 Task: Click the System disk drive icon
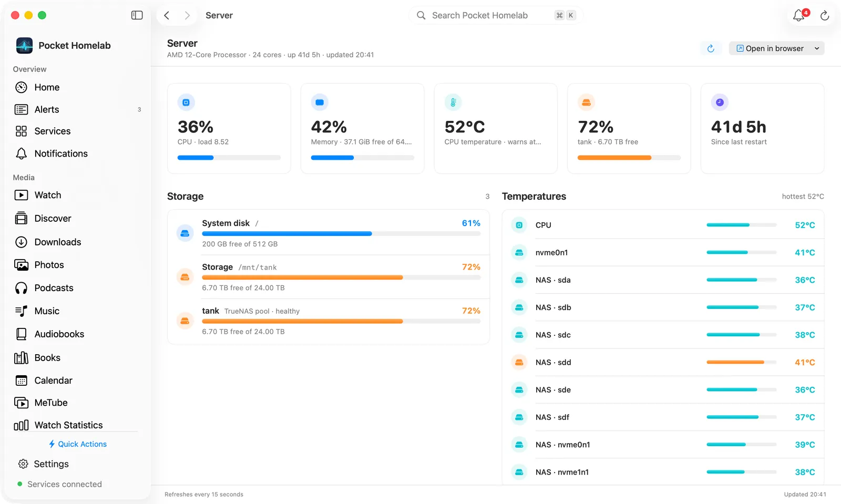coord(185,233)
